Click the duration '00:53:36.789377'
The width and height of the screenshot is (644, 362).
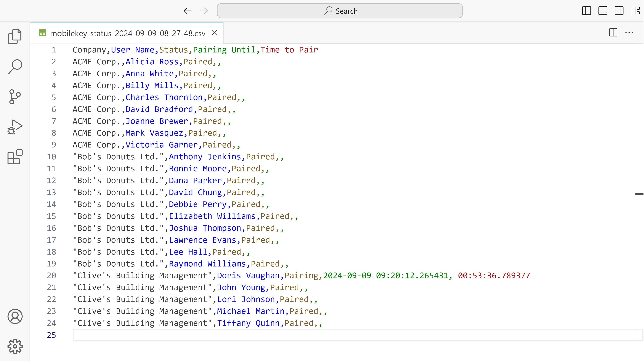[494, 276]
